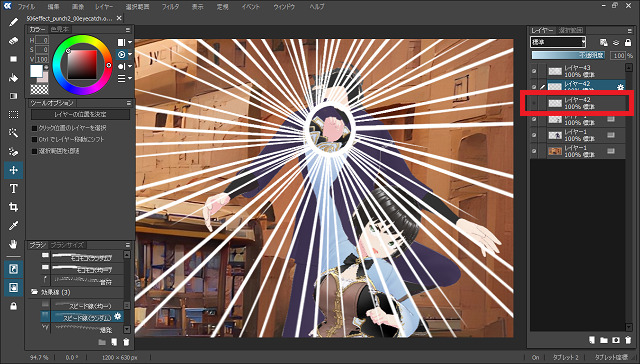This screenshot has width=640, height=364.
Task: Add new layer via layer panel bottom icon
Action: tap(592, 340)
